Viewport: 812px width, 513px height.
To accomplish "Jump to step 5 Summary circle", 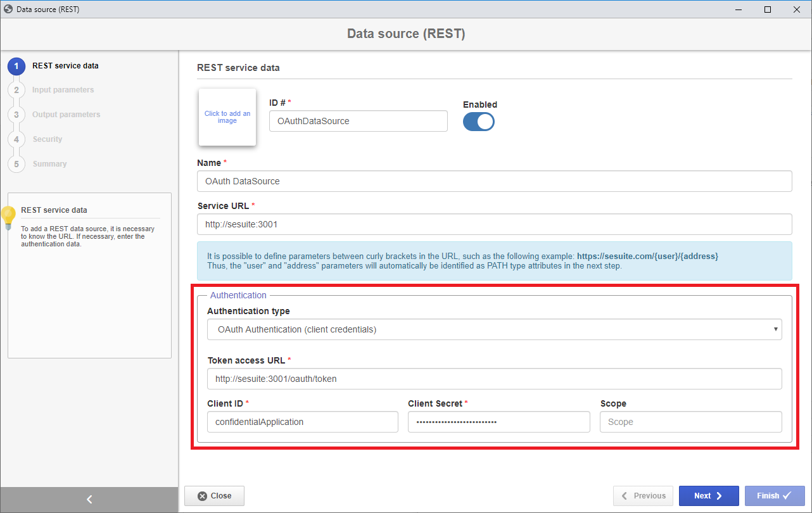I will click(16, 164).
